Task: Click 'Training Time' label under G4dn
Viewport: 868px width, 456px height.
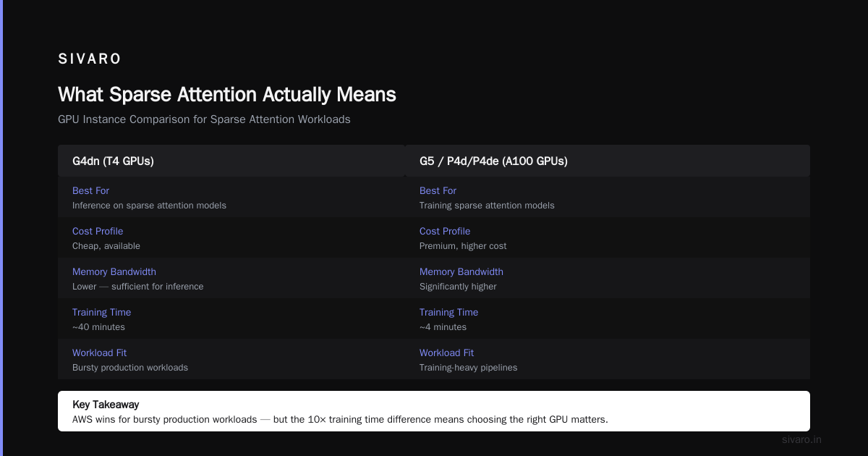Action: [101, 312]
